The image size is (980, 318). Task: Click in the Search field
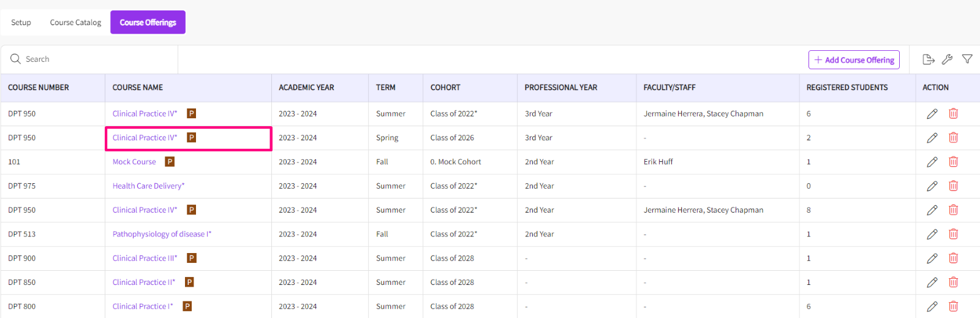tap(92, 59)
